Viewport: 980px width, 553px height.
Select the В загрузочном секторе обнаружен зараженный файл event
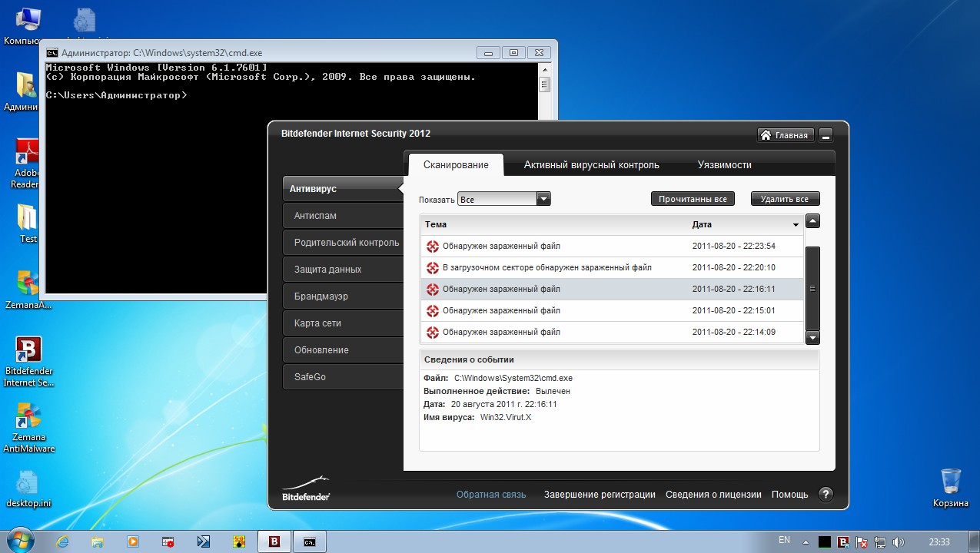pos(612,268)
